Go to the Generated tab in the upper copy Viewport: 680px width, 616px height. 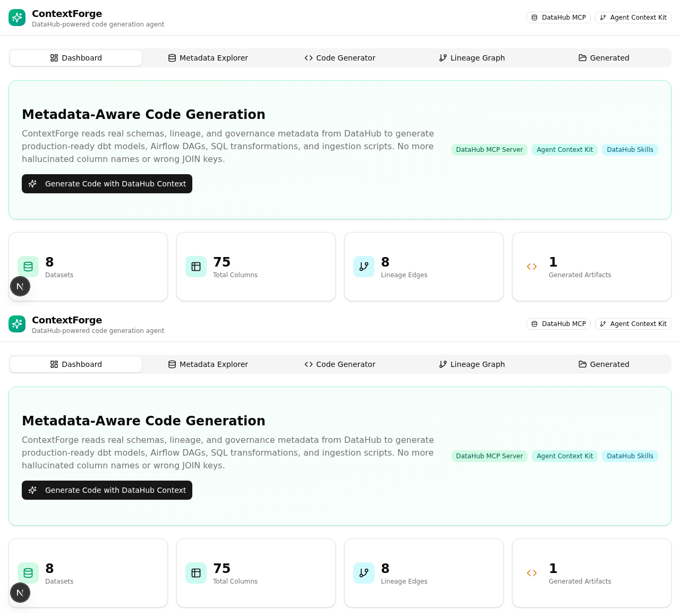[x=604, y=58]
